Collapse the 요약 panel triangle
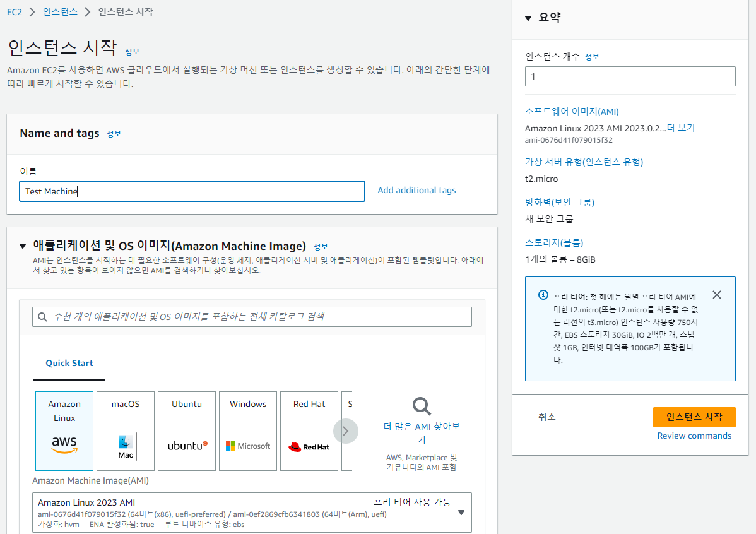The image size is (756, 534). (528, 18)
